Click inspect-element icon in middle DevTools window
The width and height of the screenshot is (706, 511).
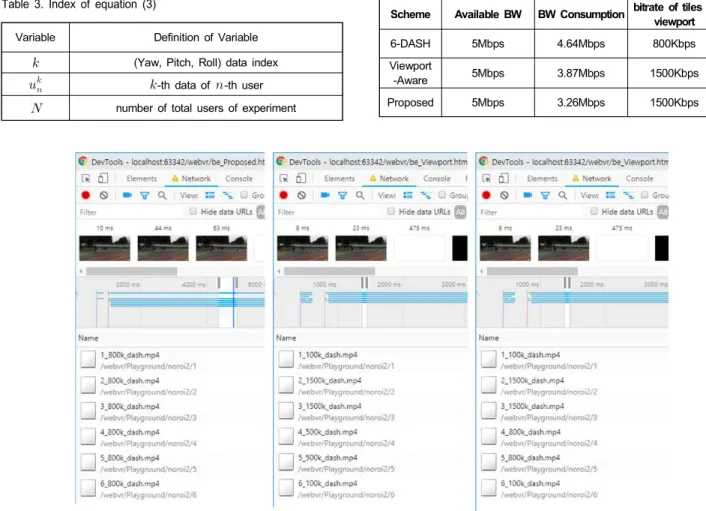click(284, 179)
